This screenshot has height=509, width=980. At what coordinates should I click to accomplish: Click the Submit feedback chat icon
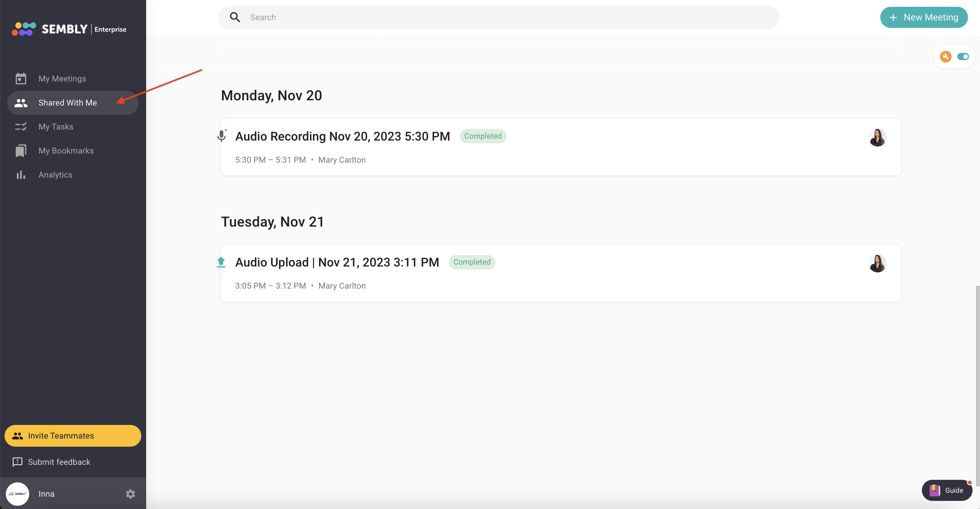coord(18,462)
